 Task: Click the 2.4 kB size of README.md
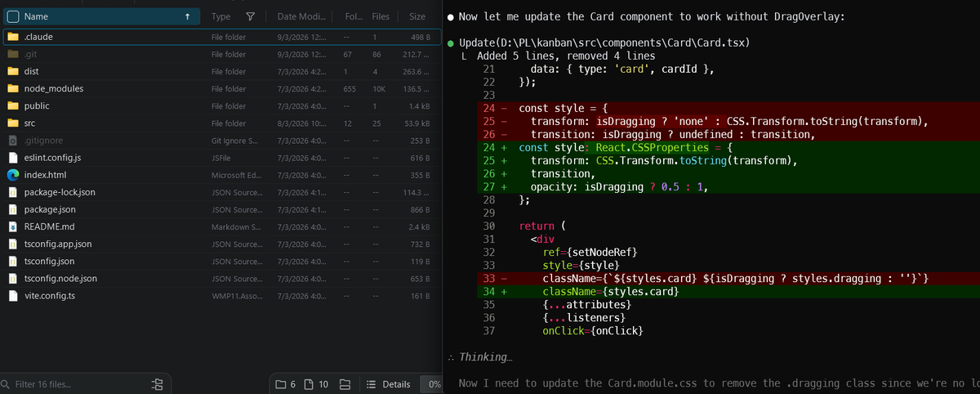(419, 226)
